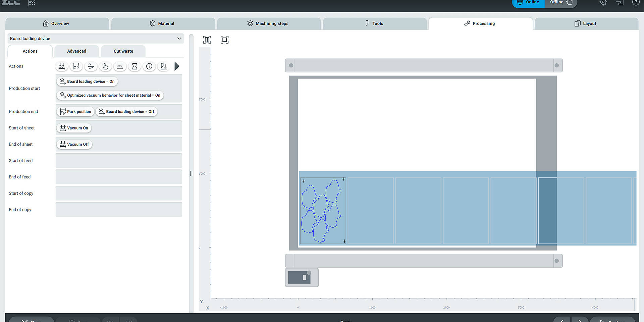Select the HPGL command action icon
Viewport: 644px width, 322px height.
[120, 66]
